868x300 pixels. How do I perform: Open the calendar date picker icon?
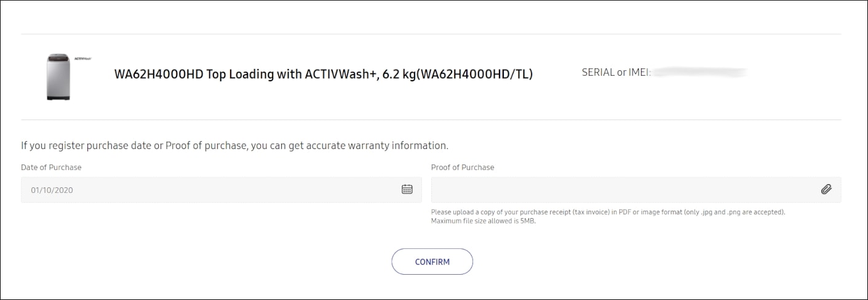[x=407, y=190]
